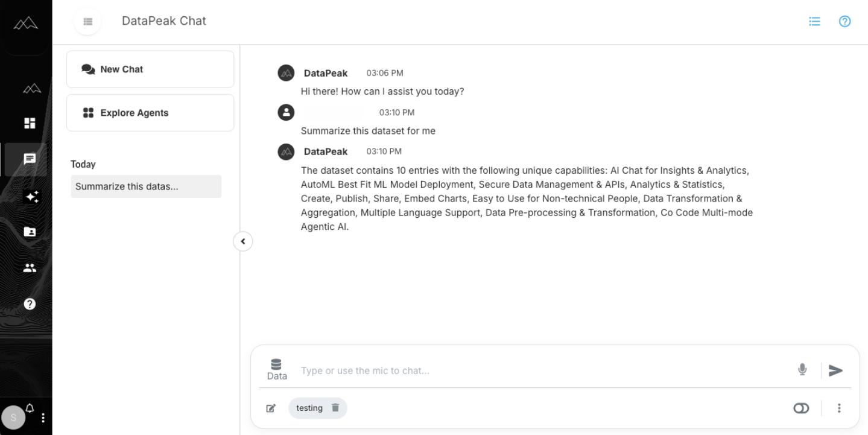Open the more options dots in chat input
Screen dimensions: 868x435
(x=839, y=408)
